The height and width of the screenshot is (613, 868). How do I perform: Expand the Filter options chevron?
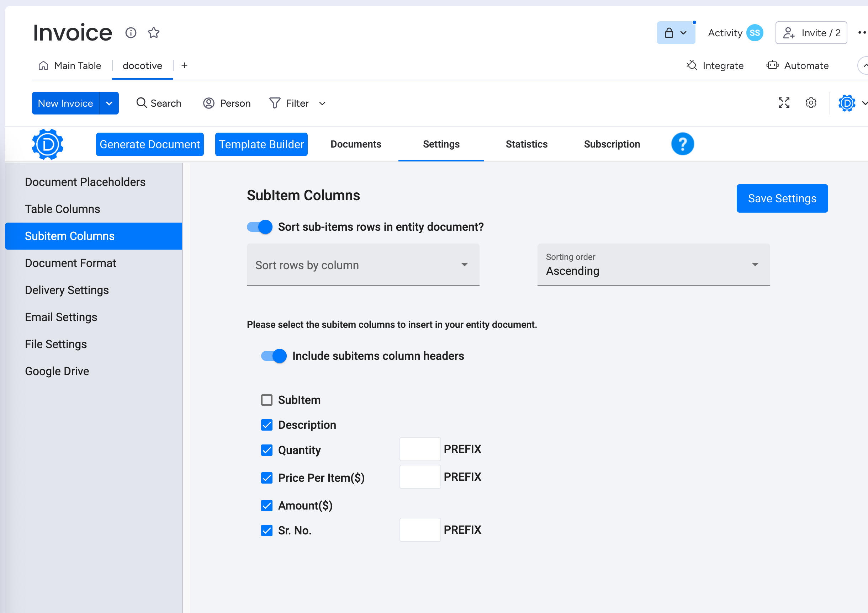click(x=322, y=103)
